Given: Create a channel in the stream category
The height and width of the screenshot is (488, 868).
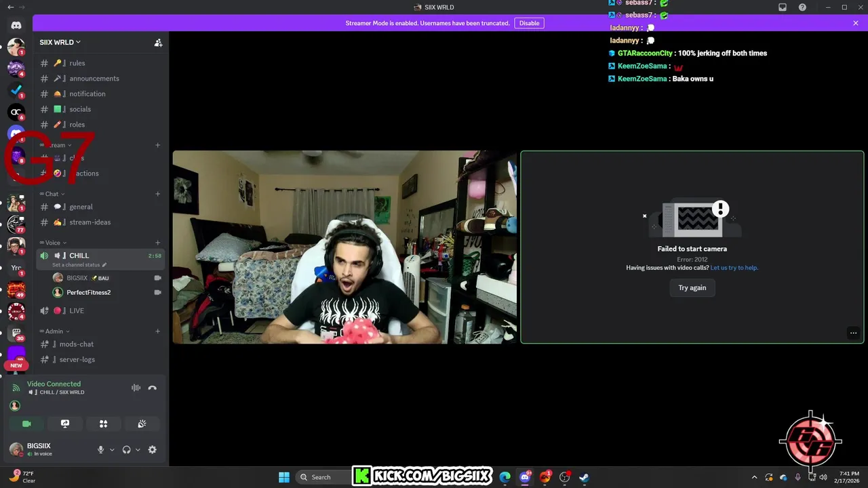Looking at the screenshot, I should (158, 145).
